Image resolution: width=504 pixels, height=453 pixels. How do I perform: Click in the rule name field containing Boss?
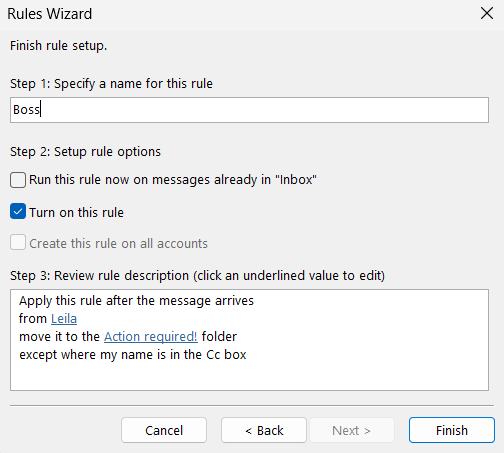249,110
